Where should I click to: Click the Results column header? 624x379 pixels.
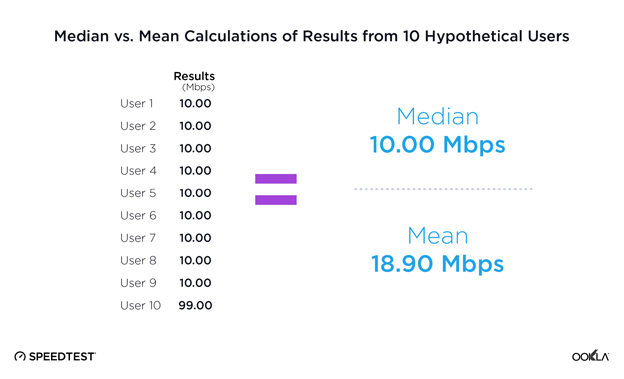point(194,76)
